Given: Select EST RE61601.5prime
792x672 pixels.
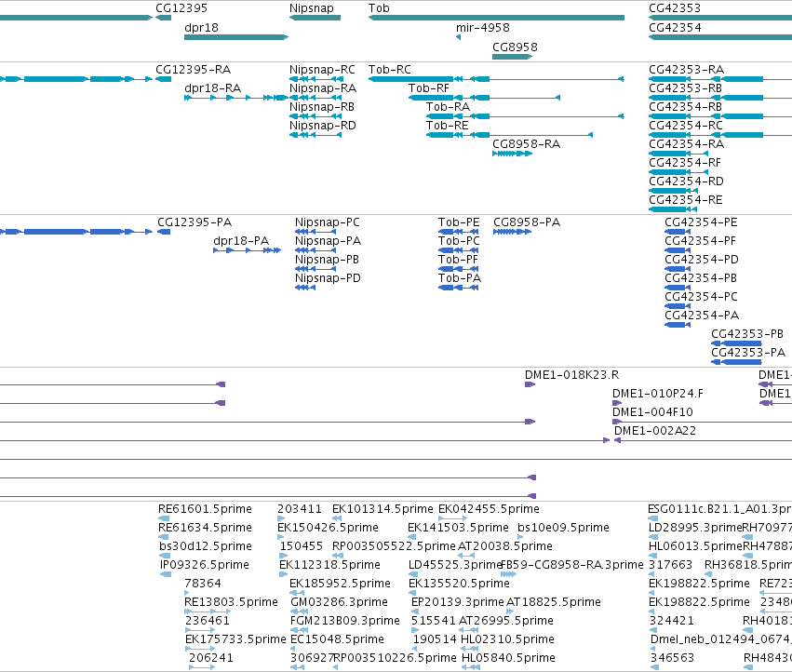Looking at the screenshot, I should coord(164,518).
